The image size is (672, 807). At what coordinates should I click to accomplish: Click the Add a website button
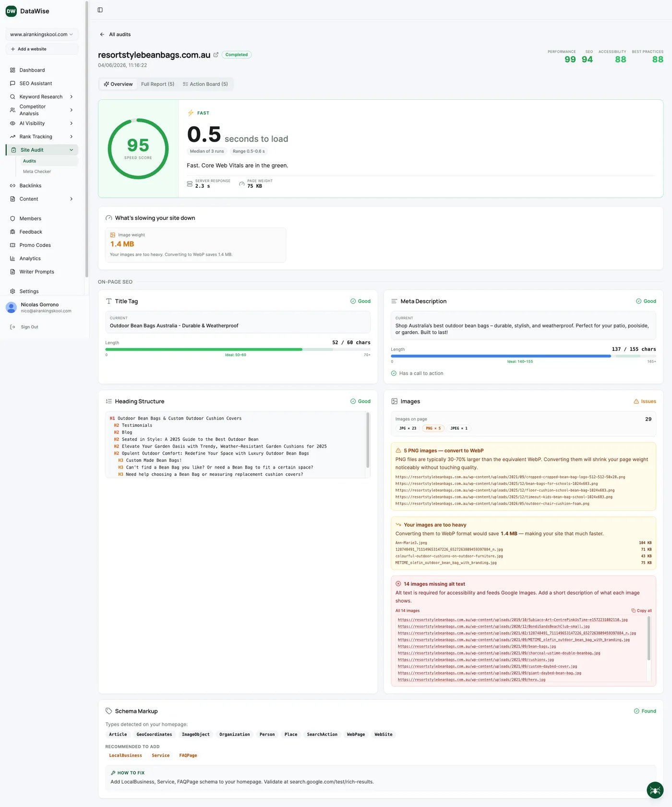[x=42, y=49]
